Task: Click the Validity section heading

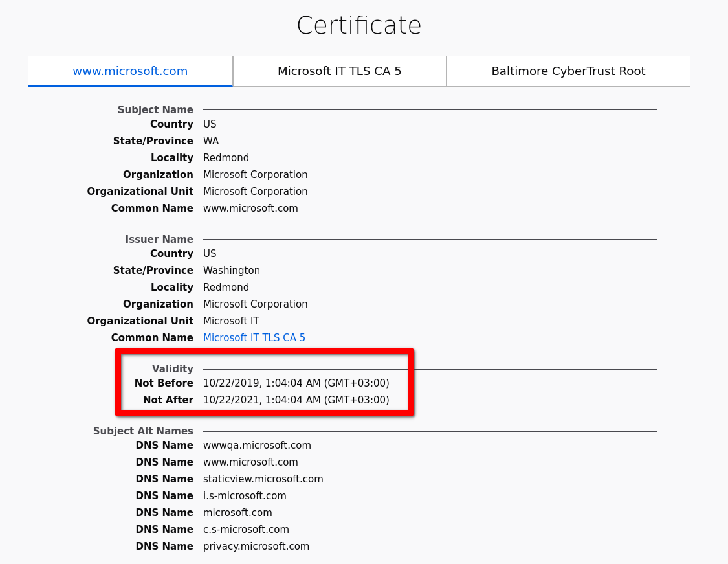Action: pyautogui.click(x=173, y=369)
